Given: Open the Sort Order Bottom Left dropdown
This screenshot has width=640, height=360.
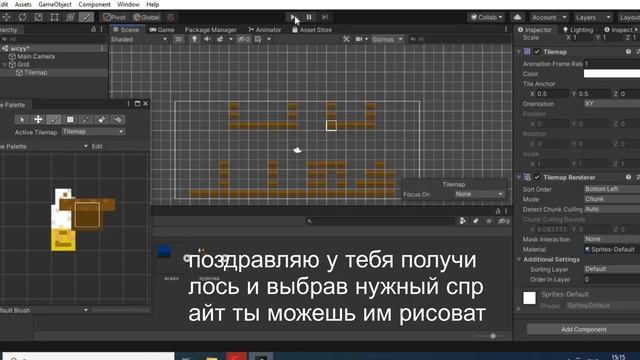Looking at the screenshot, I should coord(612,189).
